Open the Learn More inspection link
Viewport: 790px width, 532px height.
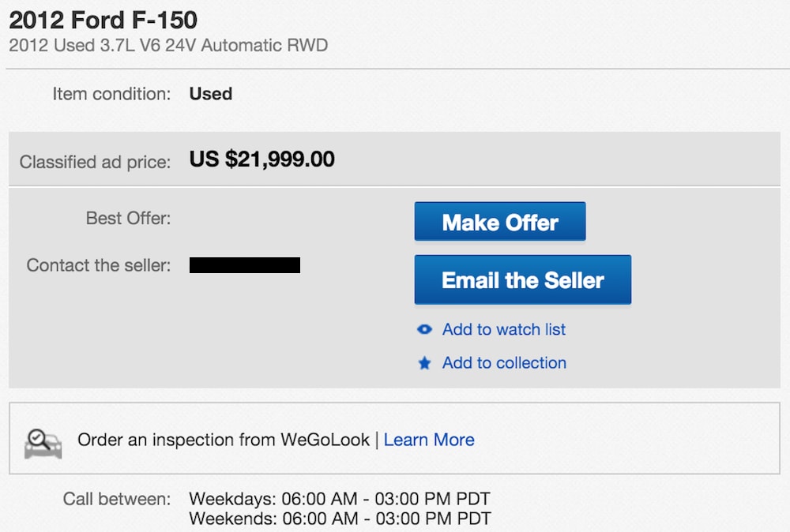coord(429,440)
